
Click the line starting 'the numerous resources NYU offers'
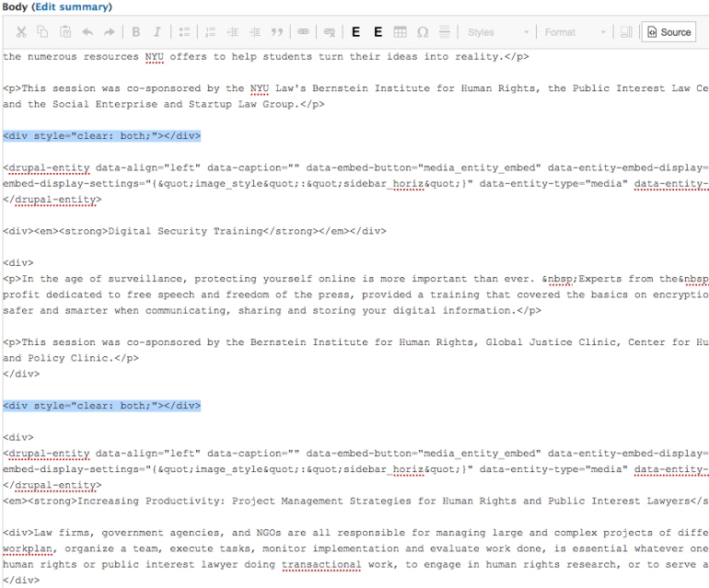pyautogui.click(x=265, y=56)
